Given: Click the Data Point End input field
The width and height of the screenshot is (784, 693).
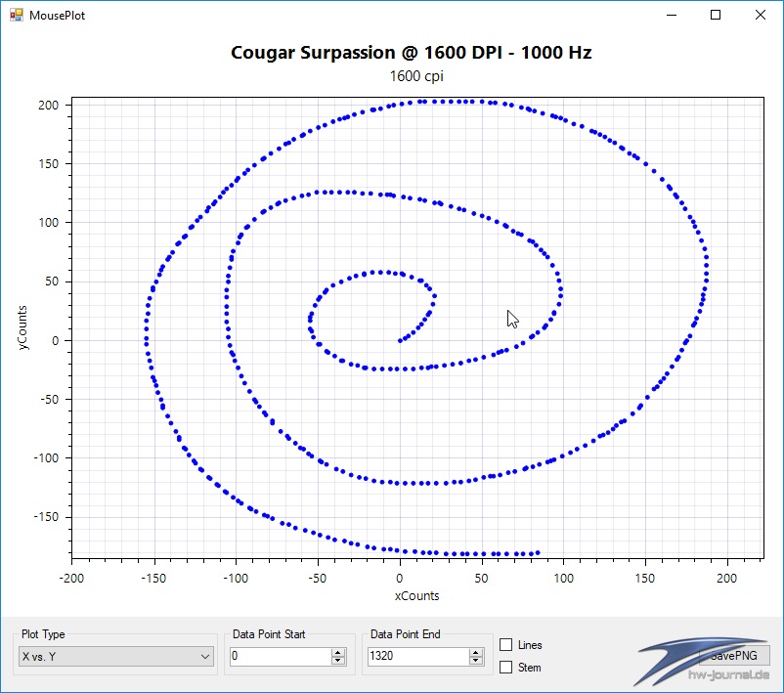Looking at the screenshot, I should [x=418, y=656].
